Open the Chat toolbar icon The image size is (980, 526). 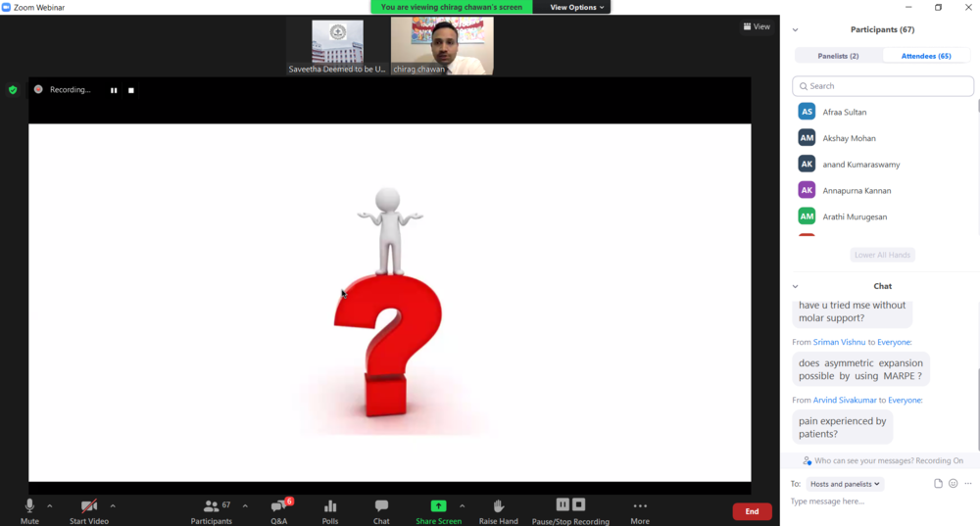tap(381, 505)
